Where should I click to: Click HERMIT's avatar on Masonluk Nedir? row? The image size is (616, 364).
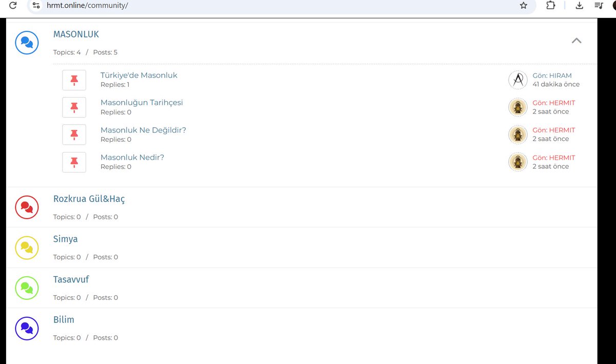(518, 162)
